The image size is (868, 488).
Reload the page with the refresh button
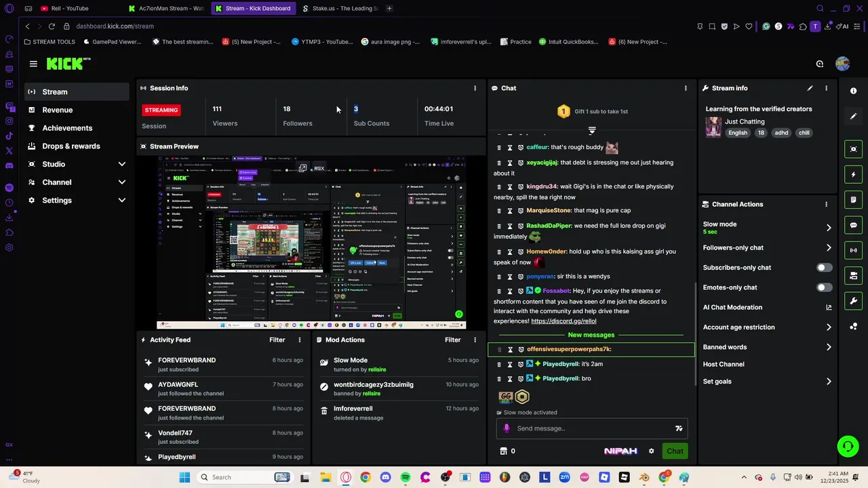pos(52,26)
